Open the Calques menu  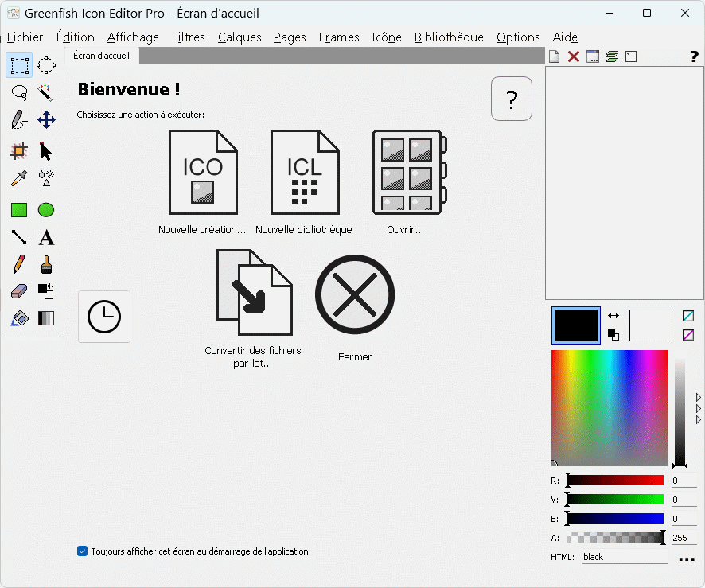[x=240, y=37]
